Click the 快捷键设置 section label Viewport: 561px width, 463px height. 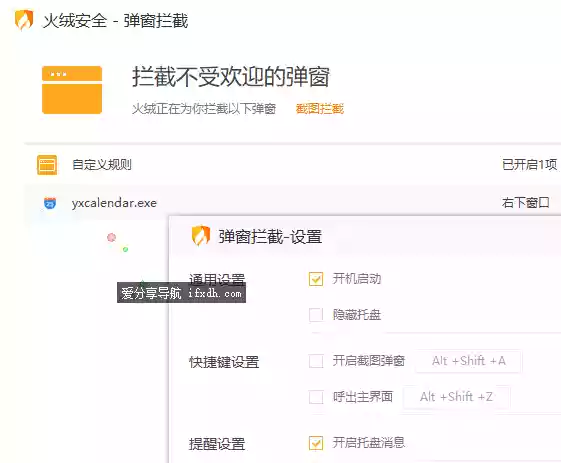(224, 362)
